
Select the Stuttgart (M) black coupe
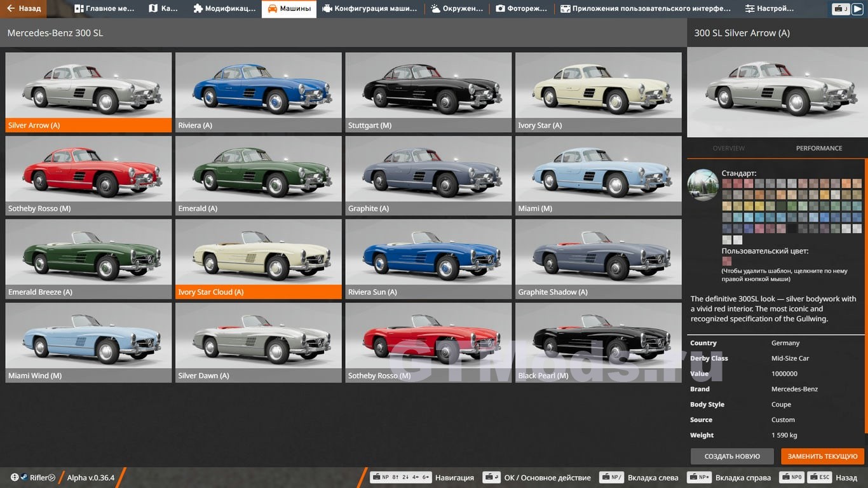tap(428, 92)
